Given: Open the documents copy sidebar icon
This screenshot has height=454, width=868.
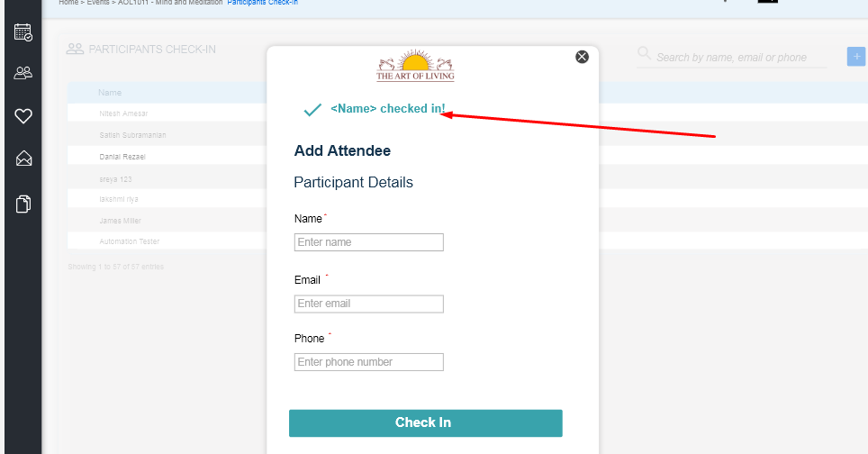Looking at the screenshot, I should [23, 204].
